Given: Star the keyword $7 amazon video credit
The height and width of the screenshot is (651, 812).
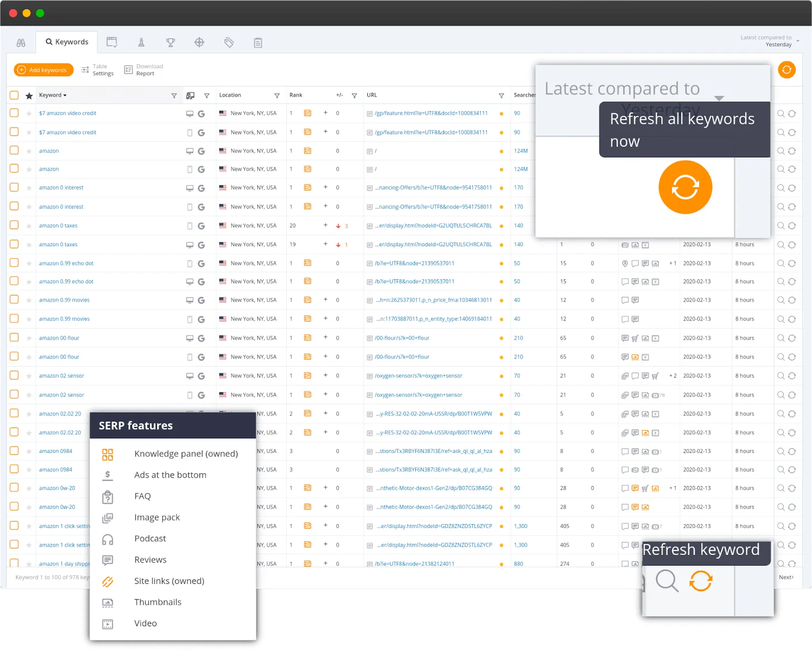Looking at the screenshot, I should 29,113.
